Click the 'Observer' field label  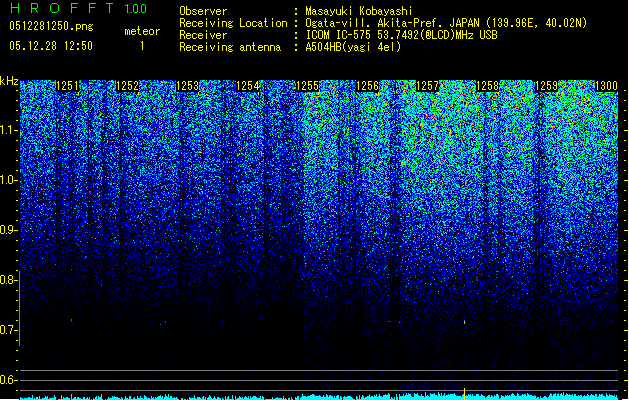pos(203,11)
